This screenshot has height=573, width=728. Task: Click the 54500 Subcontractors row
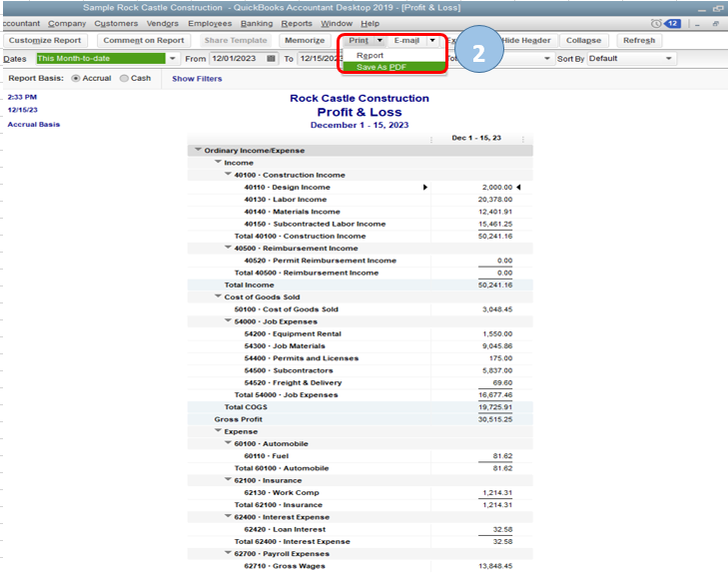tap(361, 370)
